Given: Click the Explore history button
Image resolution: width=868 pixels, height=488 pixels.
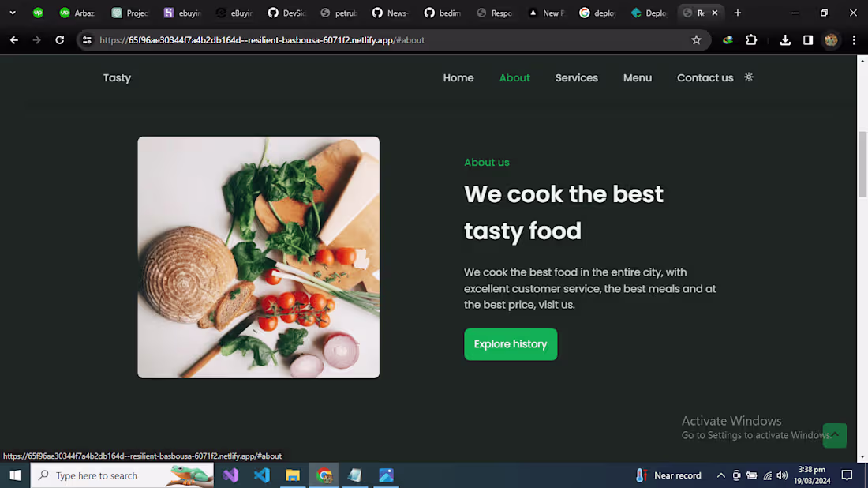Looking at the screenshot, I should [x=511, y=344].
